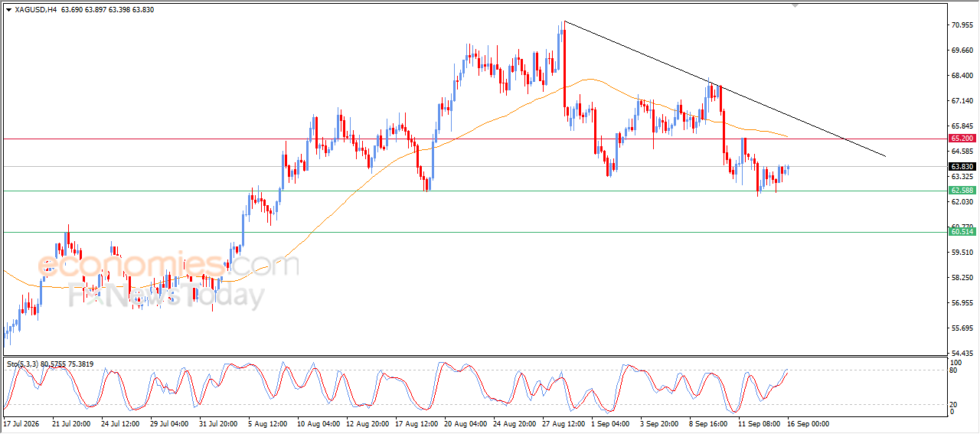Viewport: 980px width, 434px height.
Task: Select the black 63.830 current price tag
Action: pos(962,166)
